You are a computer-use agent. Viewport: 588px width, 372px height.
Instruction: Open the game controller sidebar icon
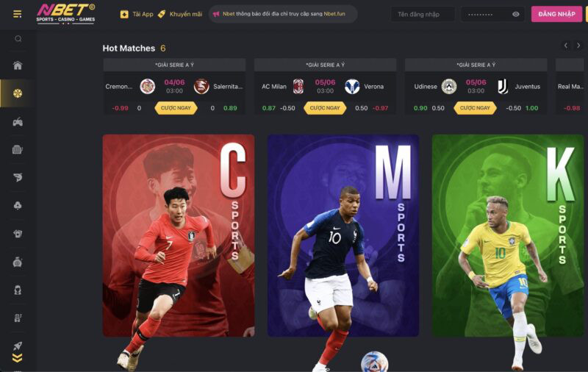18,122
